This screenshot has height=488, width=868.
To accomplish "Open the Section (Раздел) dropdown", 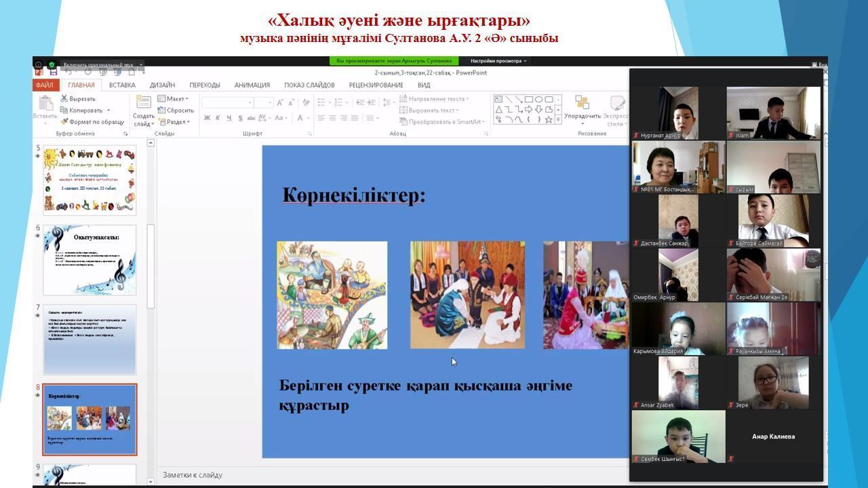I will [x=175, y=122].
